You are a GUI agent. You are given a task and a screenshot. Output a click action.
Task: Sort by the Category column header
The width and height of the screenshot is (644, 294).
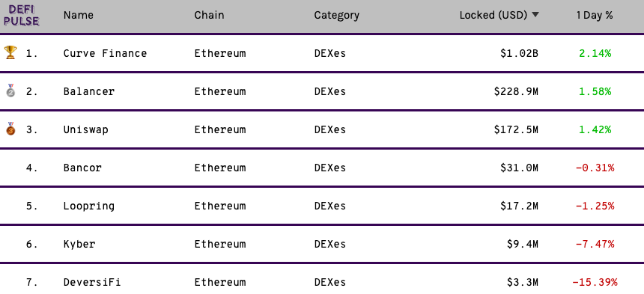[337, 16]
